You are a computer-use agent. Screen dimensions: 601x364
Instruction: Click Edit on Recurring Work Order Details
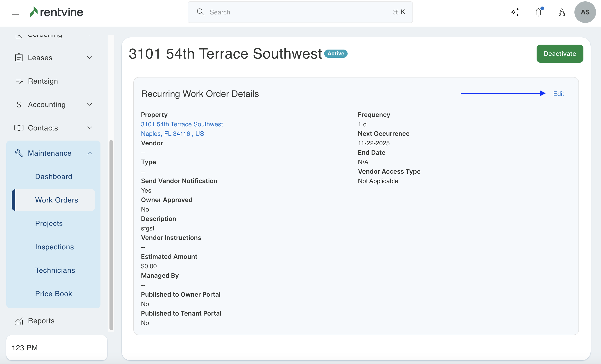(558, 94)
